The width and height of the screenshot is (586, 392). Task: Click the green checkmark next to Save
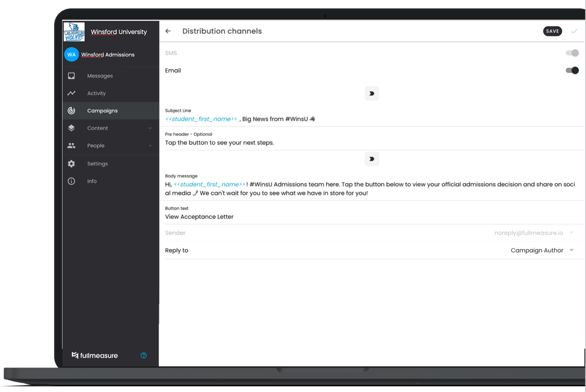click(x=574, y=31)
